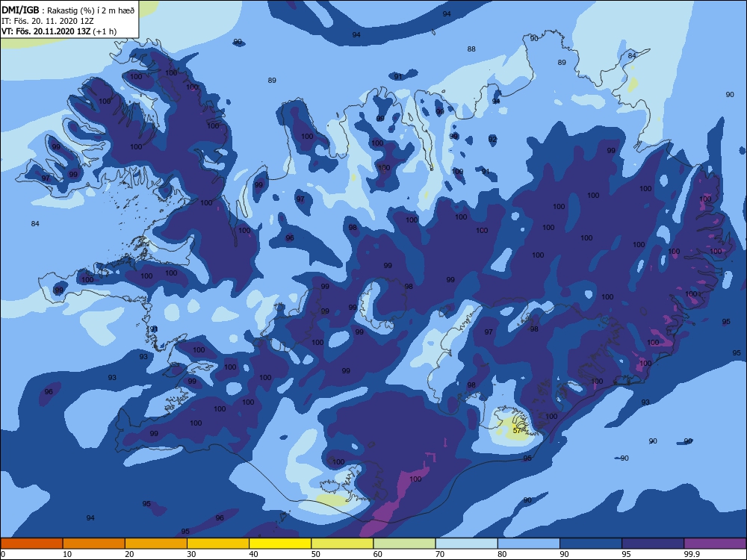Select the '80' legend scale label

pyautogui.click(x=502, y=554)
